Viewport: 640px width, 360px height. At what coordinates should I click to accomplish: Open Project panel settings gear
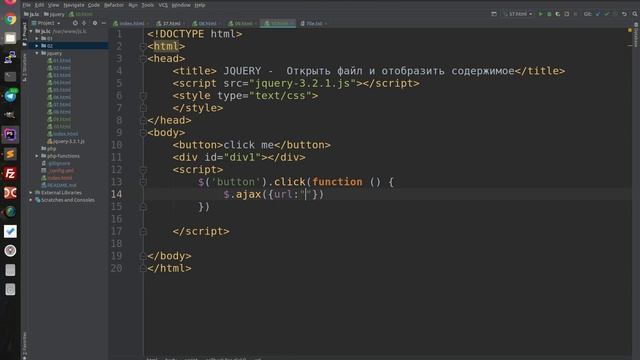pos(95,23)
